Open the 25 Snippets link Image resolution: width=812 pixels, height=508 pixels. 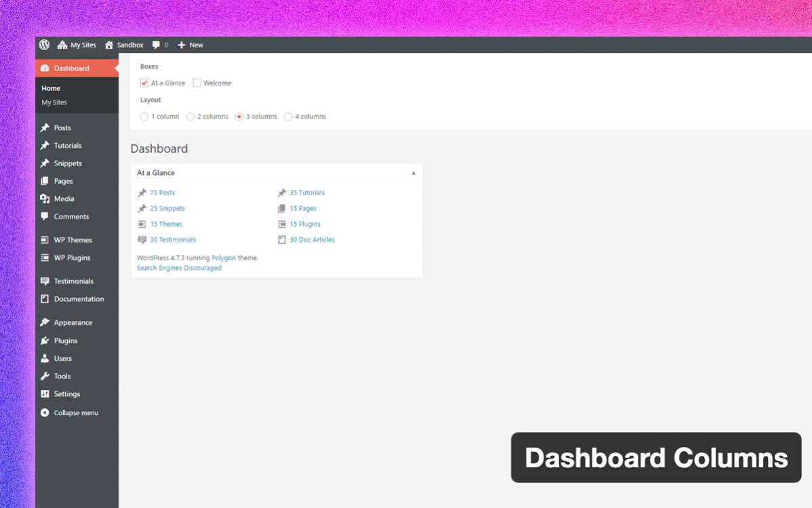[167, 208]
